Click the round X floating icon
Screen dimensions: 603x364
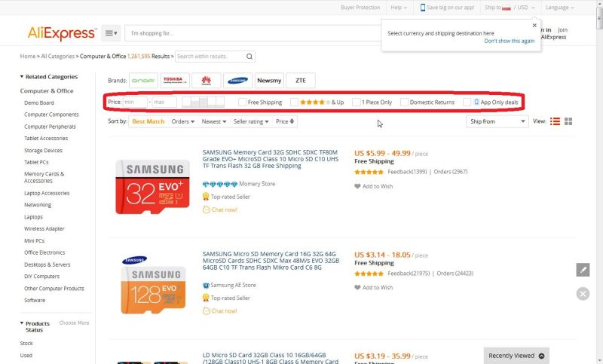coord(583,294)
